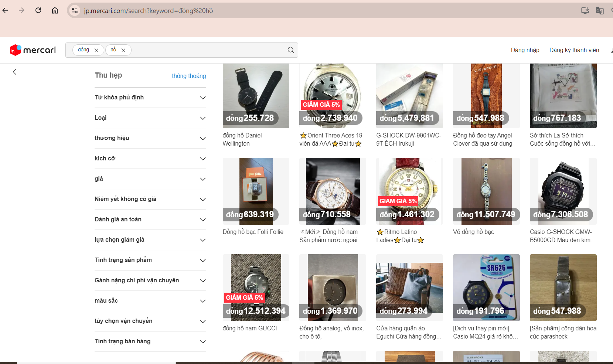Expand the Loại category filter
The width and height of the screenshot is (613, 364).
(x=150, y=118)
